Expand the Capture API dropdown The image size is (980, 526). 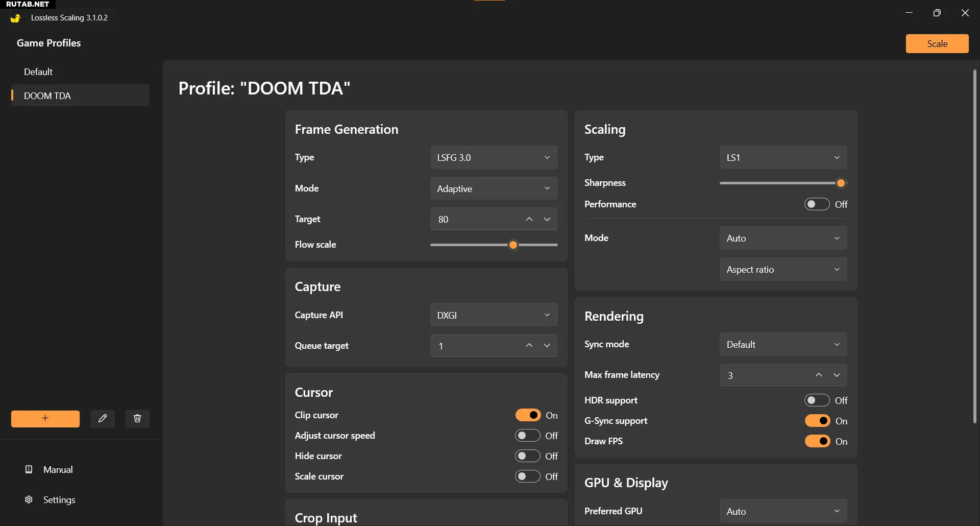click(x=494, y=315)
